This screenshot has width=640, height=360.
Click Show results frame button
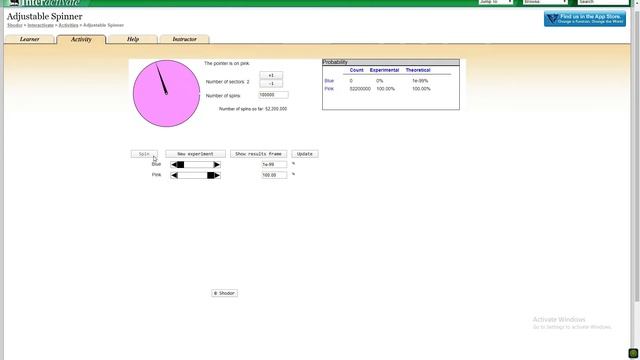(x=258, y=154)
